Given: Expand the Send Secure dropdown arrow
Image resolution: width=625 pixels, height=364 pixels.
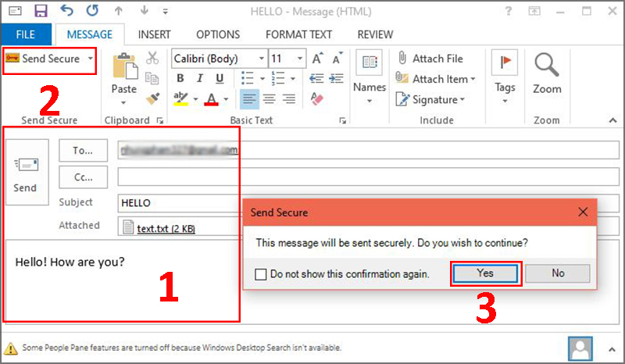Looking at the screenshot, I should click(x=91, y=59).
